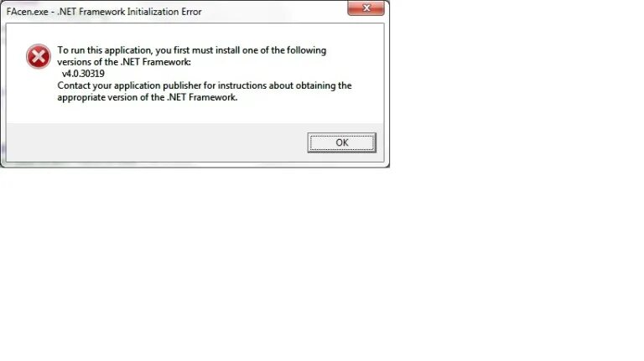Image resolution: width=644 pixels, height=361 pixels.
Task: Click '.NET Framework' in the title bar
Action: [x=91, y=12]
